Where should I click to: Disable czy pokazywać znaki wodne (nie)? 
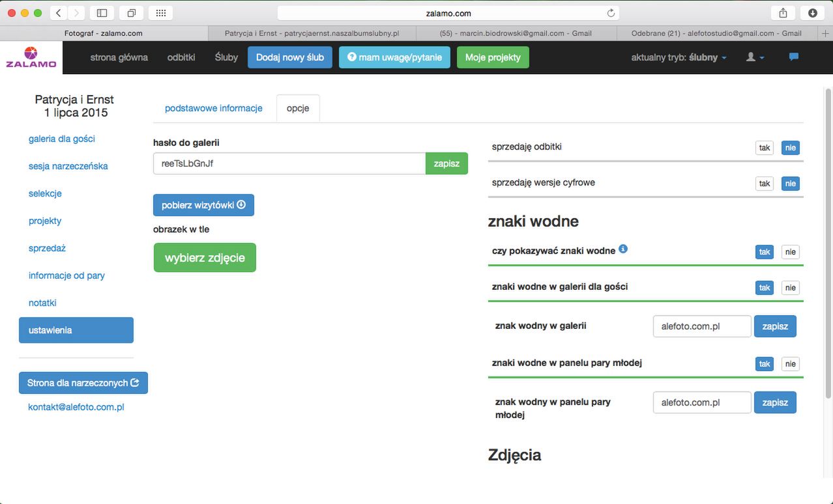coord(791,252)
